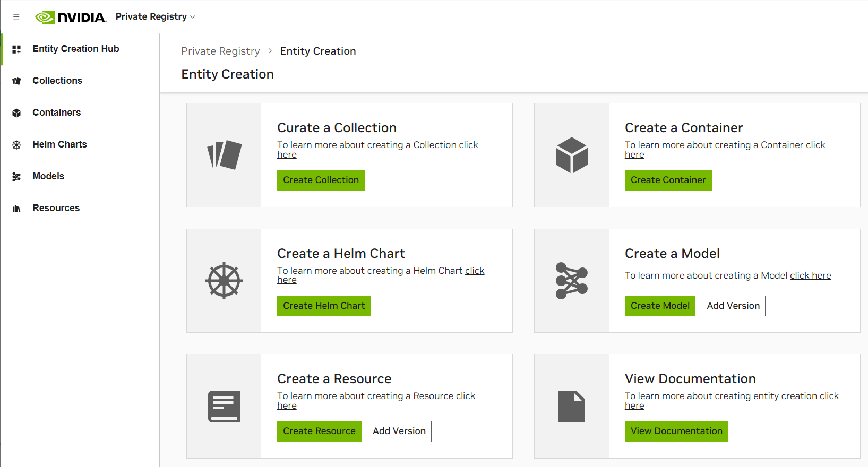
Task: Click the 'Create a Helm Chart' heading
Action: click(341, 254)
